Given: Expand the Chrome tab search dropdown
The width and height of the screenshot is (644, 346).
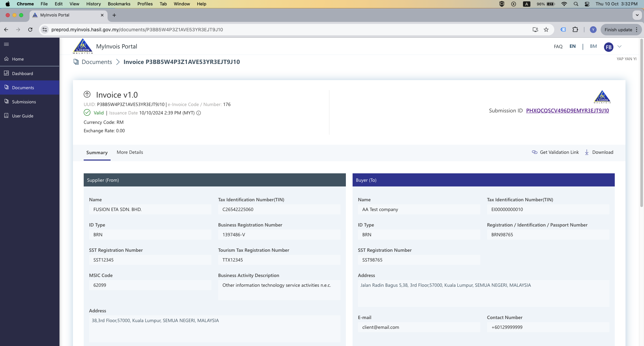Looking at the screenshot, I should click(637, 15).
